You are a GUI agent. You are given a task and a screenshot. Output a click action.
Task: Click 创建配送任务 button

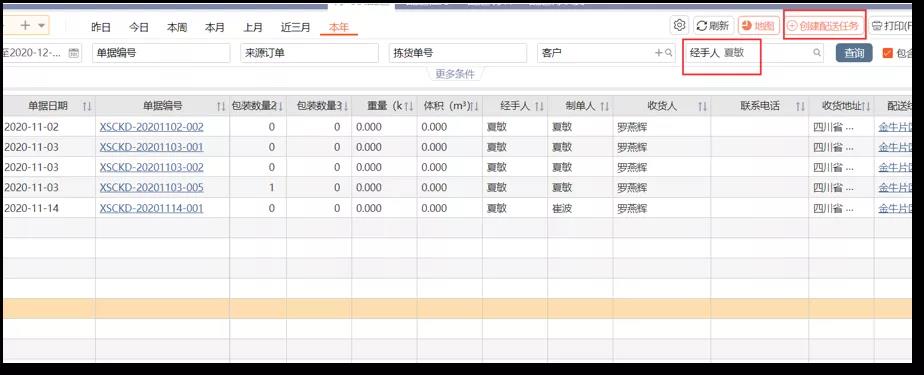[824, 25]
